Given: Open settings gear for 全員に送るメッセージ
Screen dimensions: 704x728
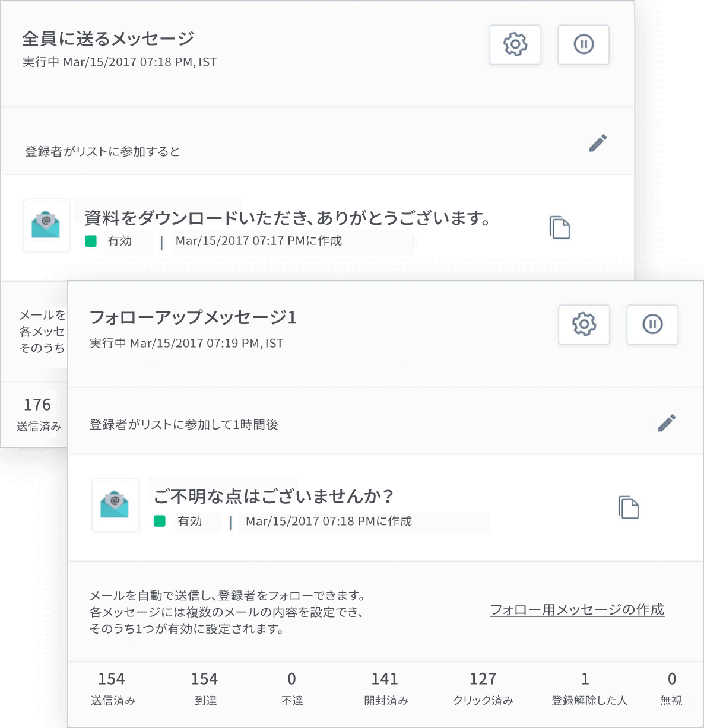Looking at the screenshot, I should 515,44.
